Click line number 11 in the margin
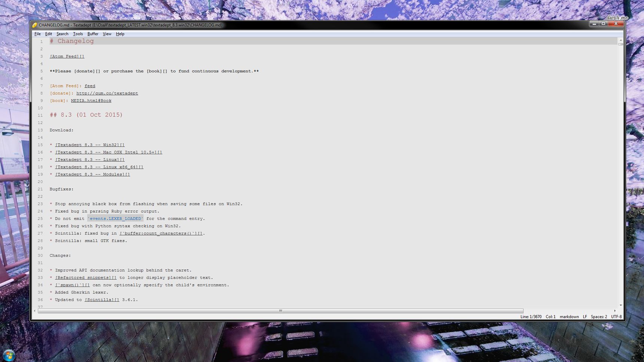The image size is (644, 362). (x=40, y=115)
